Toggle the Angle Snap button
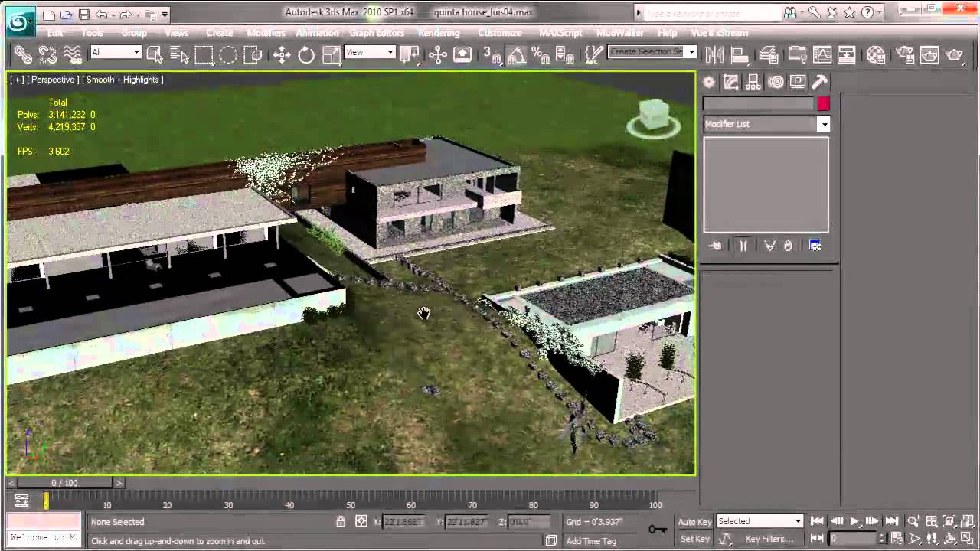Viewport: 980px width, 551px height. pyautogui.click(x=516, y=54)
